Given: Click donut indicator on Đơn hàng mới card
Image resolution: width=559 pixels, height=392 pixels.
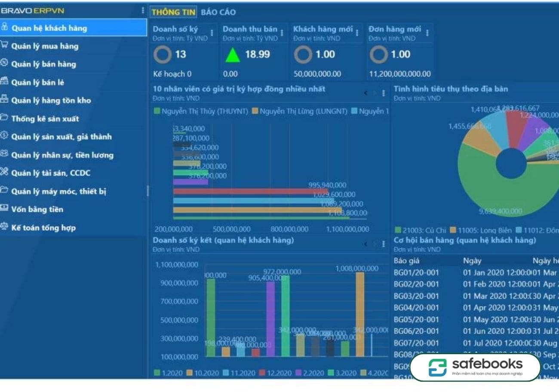Looking at the screenshot, I should [378, 55].
